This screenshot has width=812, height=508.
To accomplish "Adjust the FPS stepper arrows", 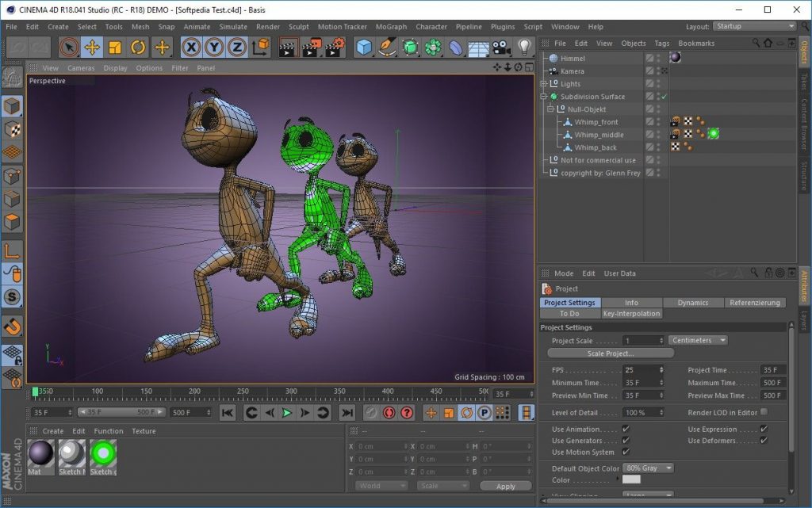I will point(661,370).
